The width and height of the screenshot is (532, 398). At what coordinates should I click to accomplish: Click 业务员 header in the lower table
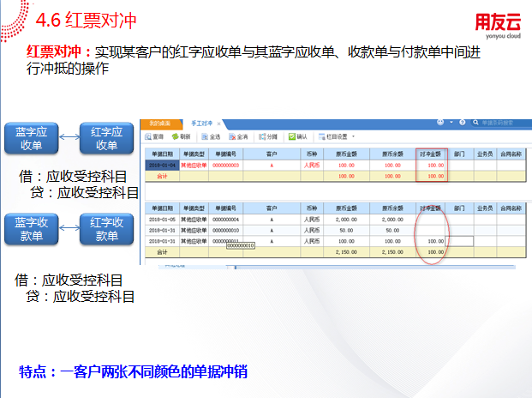click(x=485, y=208)
